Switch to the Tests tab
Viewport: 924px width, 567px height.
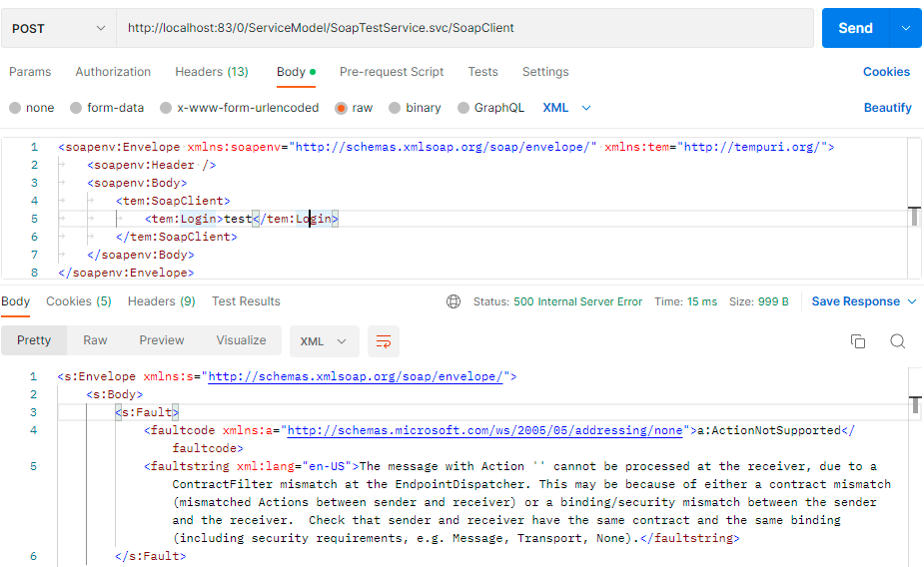pyautogui.click(x=482, y=72)
